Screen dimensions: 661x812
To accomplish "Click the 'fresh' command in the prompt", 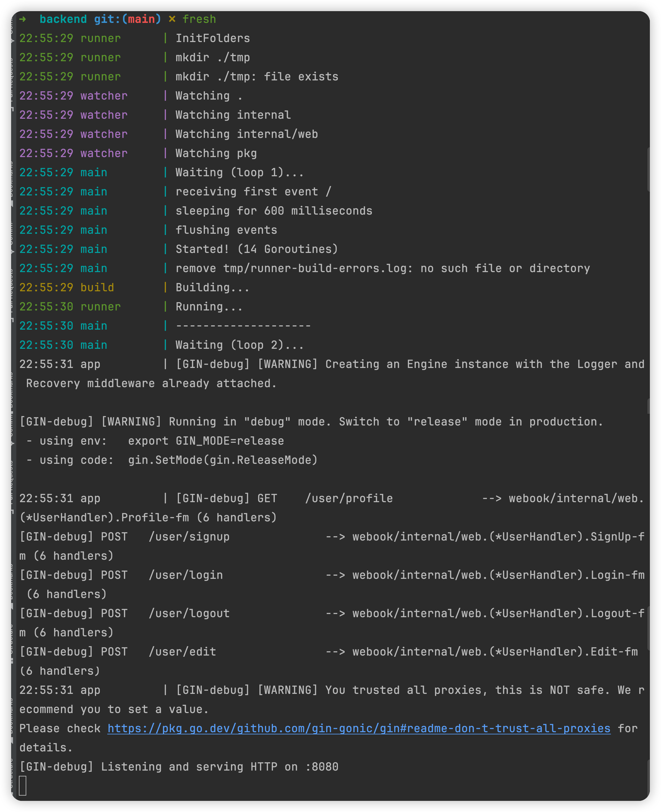I will tap(199, 19).
